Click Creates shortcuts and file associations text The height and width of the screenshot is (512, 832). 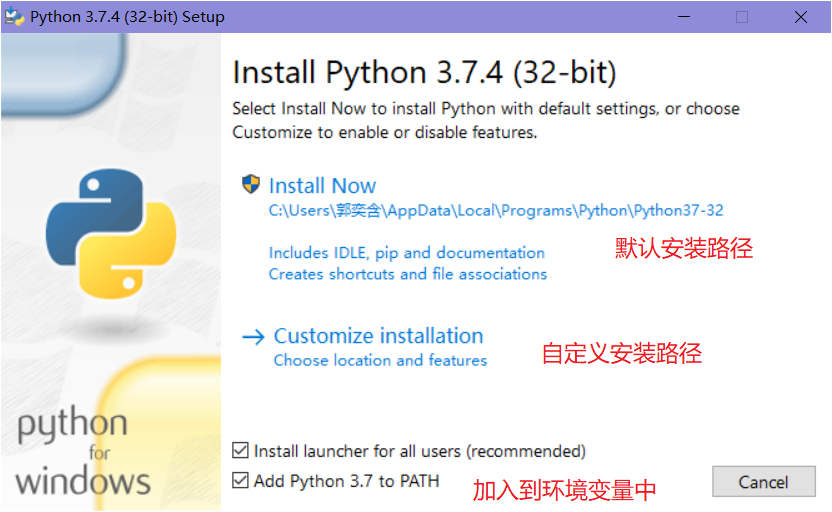click(x=408, y=274)
